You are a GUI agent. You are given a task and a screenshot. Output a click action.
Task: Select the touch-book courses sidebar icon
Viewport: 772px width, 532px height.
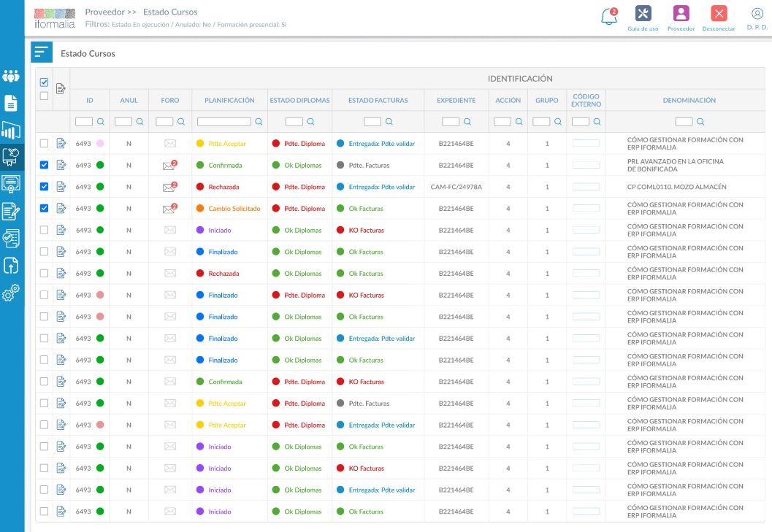pyautogui.click(x=11, y=157)
